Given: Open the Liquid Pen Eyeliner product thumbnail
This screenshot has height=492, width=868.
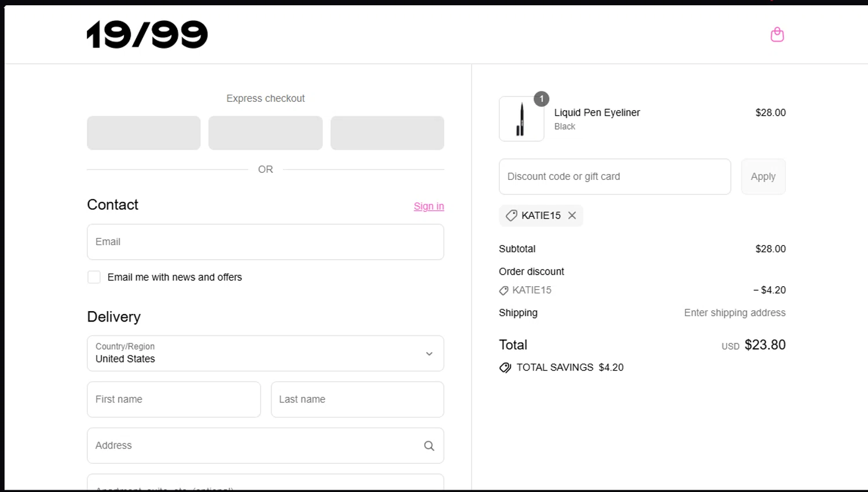Looking at the screenshot, I should coord(521,119).
